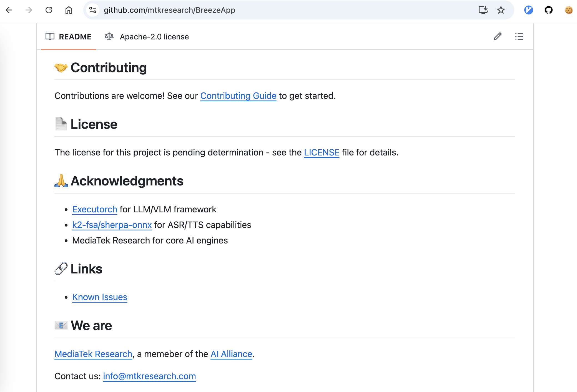Open the GitHub extension icon
Viewport: 577px width, 392px height.
[x=548, y=10]
